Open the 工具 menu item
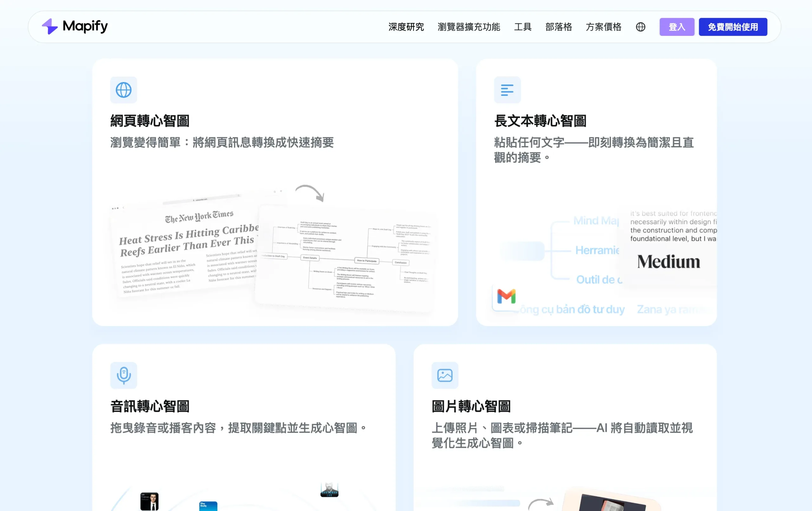This screenshot has height=511, width=812. click(x=523, y=27)
